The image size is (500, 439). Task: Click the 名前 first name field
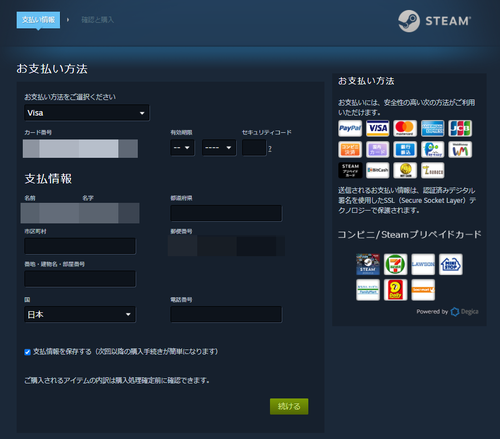coord(50,213)
